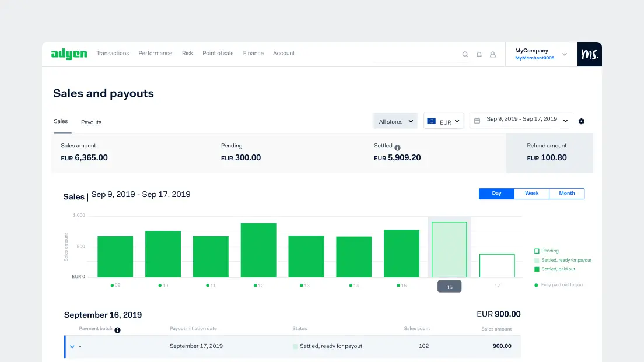Expand the September 17 payout row chevron
The width and height of the screenshot is (644, 362).
[72, 346]
